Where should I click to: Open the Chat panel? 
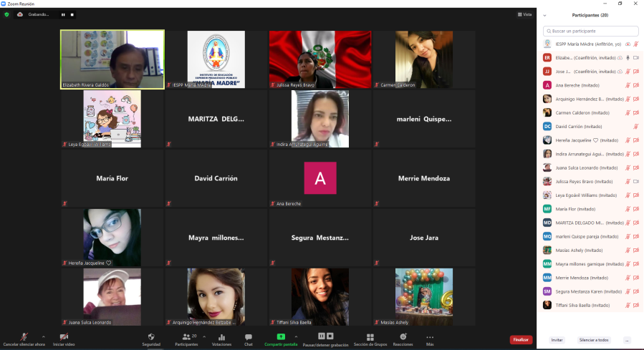(248, 337)
